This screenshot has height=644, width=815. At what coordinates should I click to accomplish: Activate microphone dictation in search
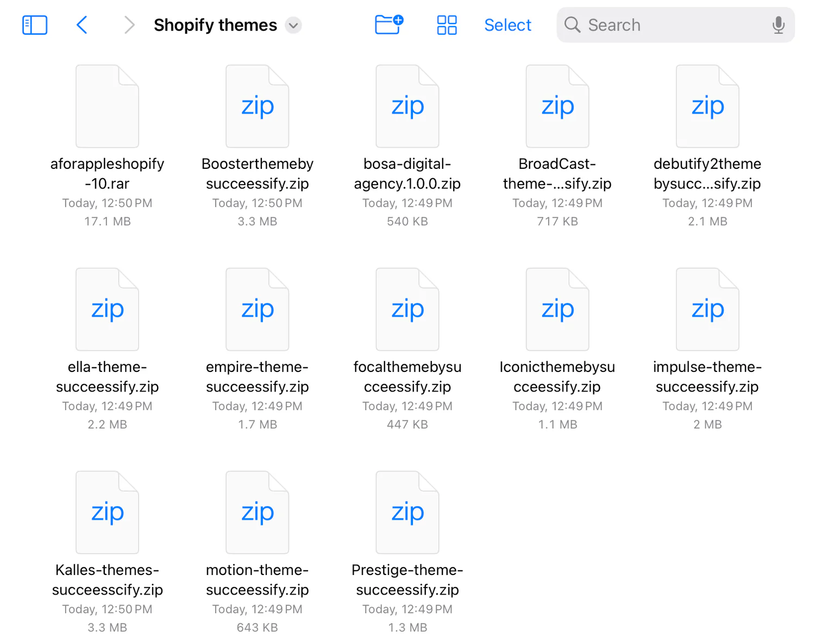[778, 25]
